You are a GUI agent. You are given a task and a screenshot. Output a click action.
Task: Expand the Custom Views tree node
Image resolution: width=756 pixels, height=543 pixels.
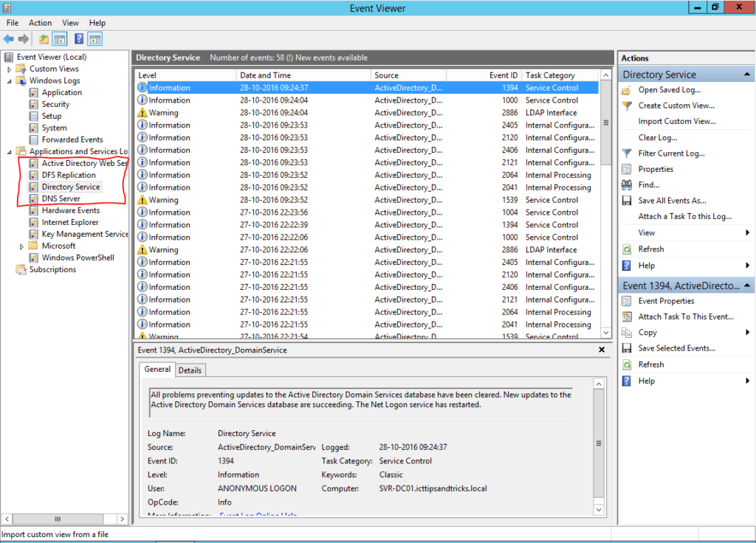10,69
